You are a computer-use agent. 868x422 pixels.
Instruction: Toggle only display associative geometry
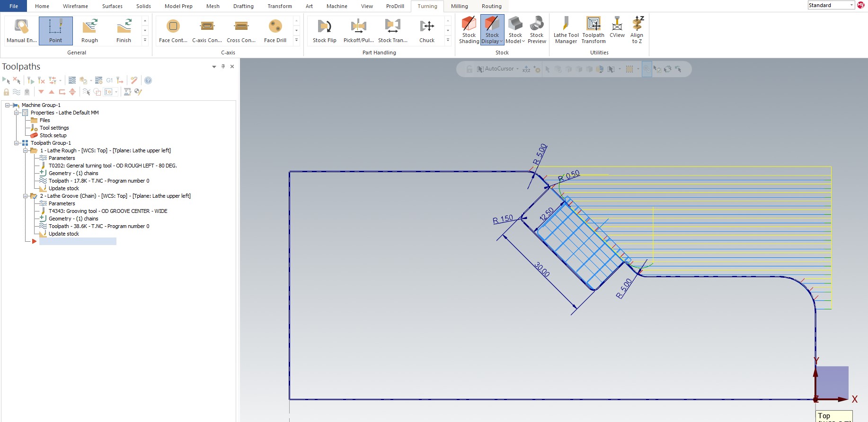coord(97,92)
